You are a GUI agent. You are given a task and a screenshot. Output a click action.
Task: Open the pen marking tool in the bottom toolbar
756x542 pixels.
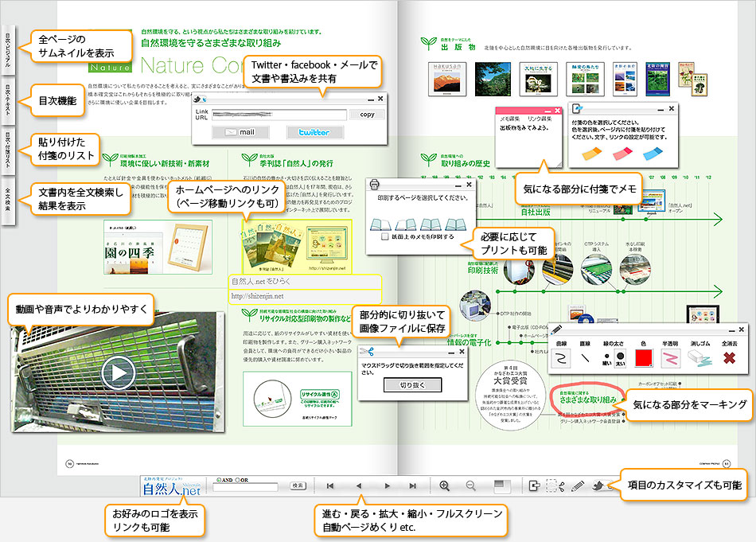pyautogui.click(x=578, y=486)
